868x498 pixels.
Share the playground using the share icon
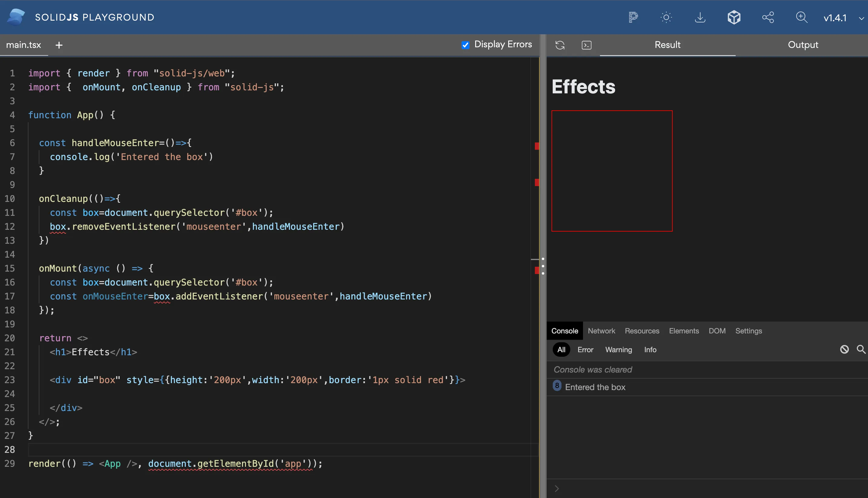[768, 17]
